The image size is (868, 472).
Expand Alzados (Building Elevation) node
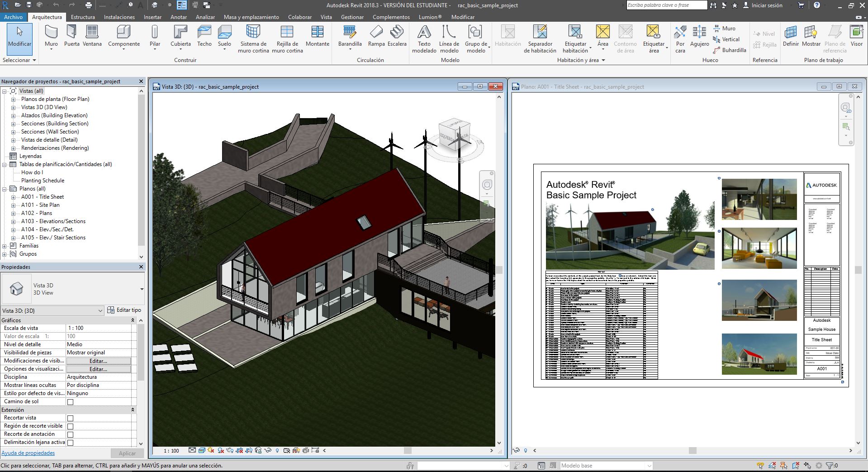pos(13,116)
